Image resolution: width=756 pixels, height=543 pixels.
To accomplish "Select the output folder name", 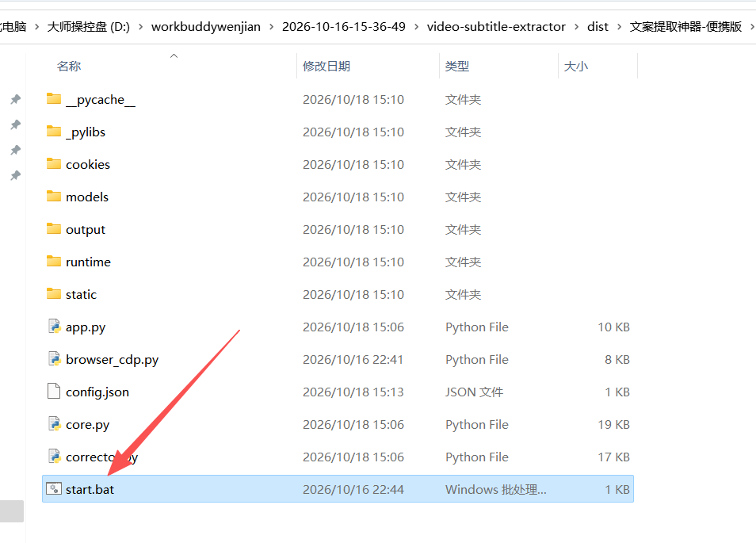I will [86, 230].
